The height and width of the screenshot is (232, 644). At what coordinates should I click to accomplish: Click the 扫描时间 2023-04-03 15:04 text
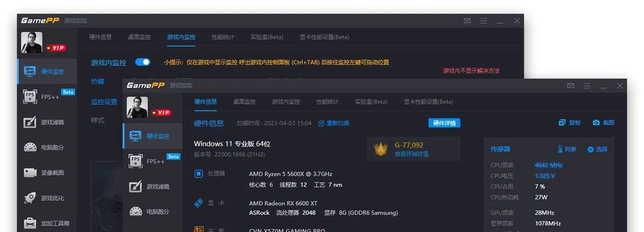(x=274, y=123)
